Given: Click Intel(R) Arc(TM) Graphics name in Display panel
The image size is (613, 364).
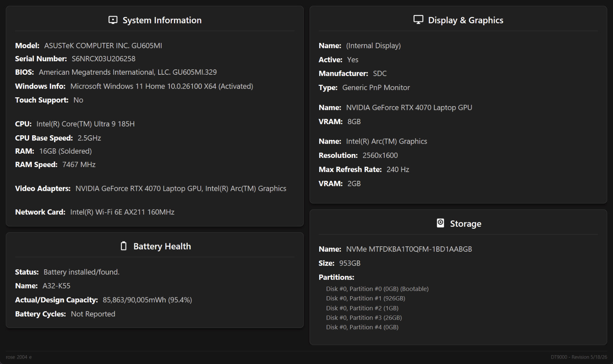Looking at the screenshot, I should click(386, 141).
